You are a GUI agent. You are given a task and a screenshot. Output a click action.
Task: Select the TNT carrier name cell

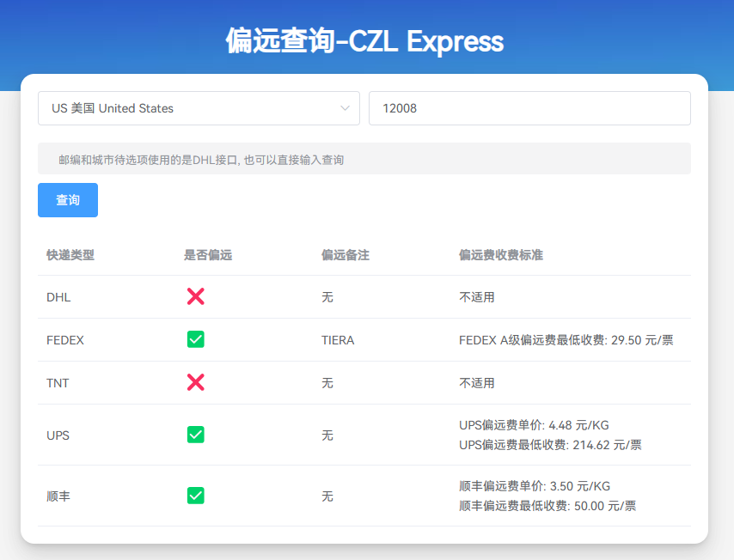[58, 383]
